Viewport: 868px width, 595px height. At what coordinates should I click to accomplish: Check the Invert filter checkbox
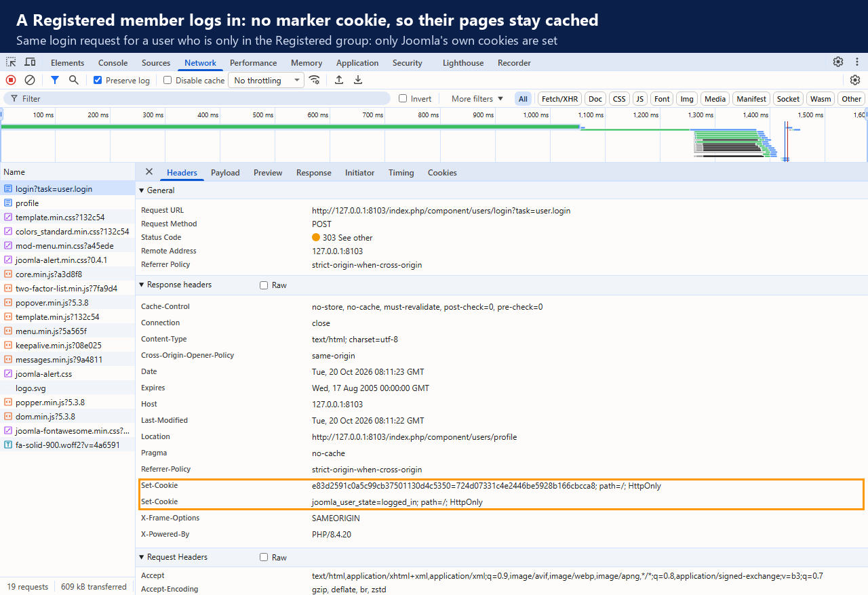[403, 98]
